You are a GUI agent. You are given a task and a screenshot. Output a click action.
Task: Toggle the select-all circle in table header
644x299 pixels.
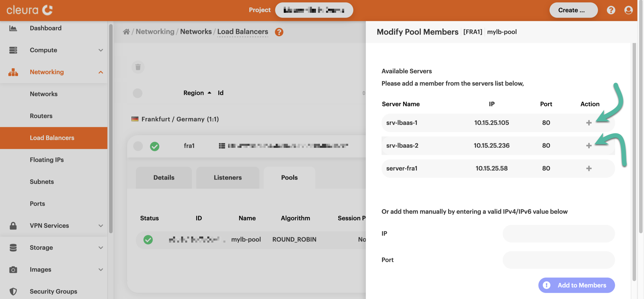coord(138,93)
